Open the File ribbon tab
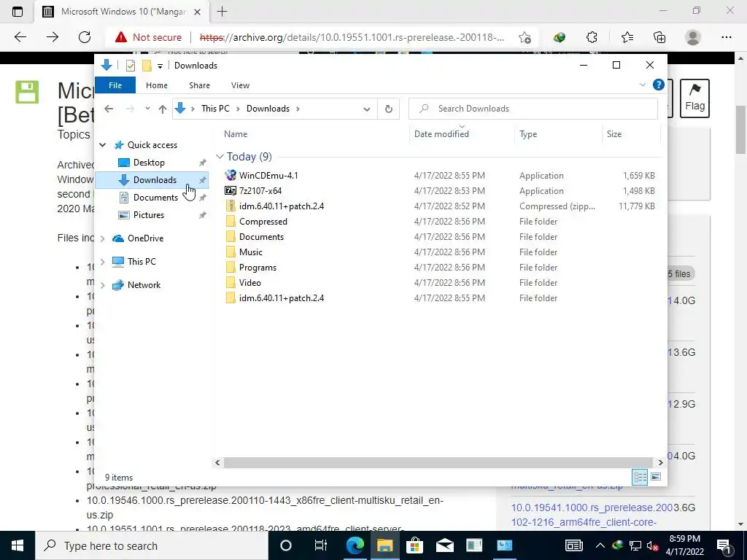Screen dimensions: 747x560 (x=115, y=85)
